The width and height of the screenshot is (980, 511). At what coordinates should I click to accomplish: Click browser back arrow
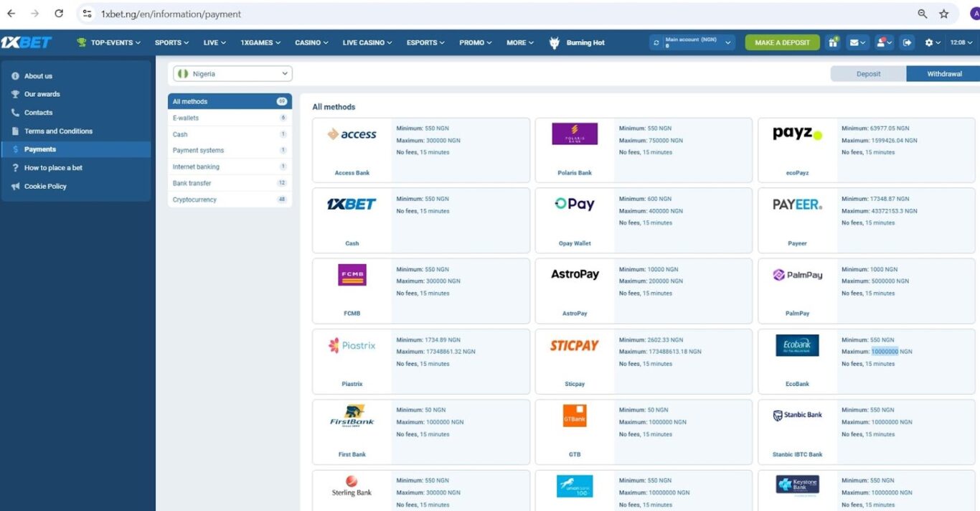click(11, 14)
